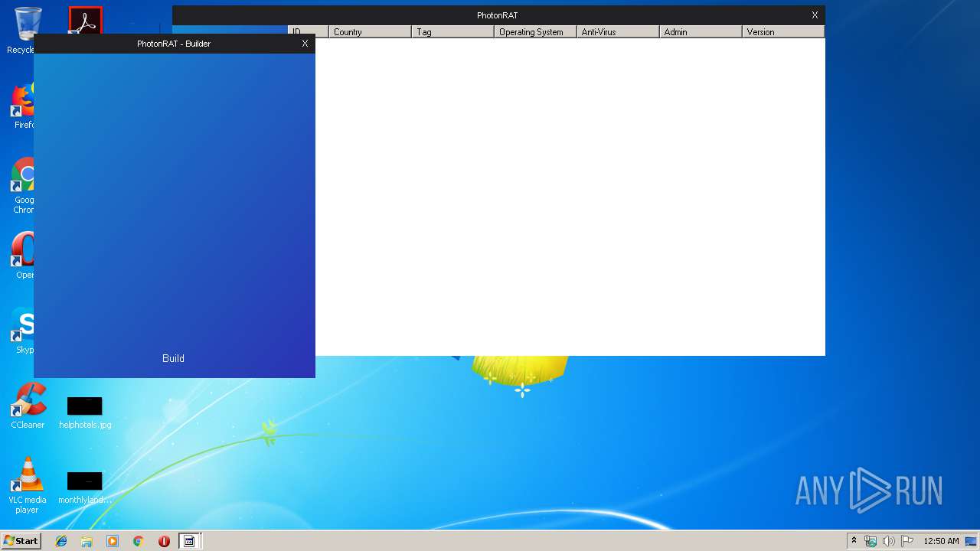Viewport: 980px width, 551px height.
Task: Open Internet Explorer from the taskbar
Action: (x=61, y=541)
